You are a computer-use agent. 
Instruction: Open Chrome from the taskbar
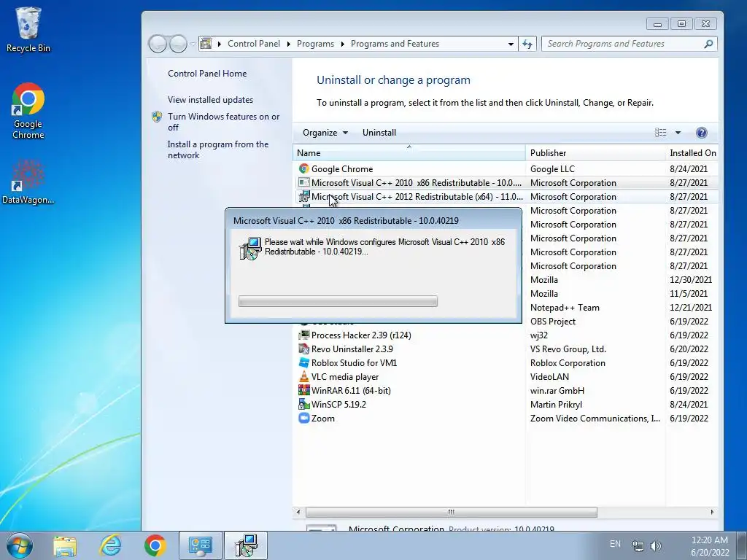tap(155, 545)
